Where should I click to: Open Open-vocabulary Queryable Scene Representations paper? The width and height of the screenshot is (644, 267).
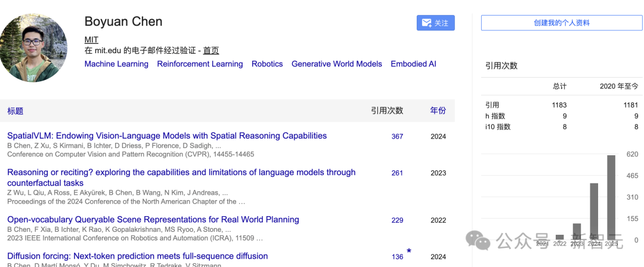[153, 219]
